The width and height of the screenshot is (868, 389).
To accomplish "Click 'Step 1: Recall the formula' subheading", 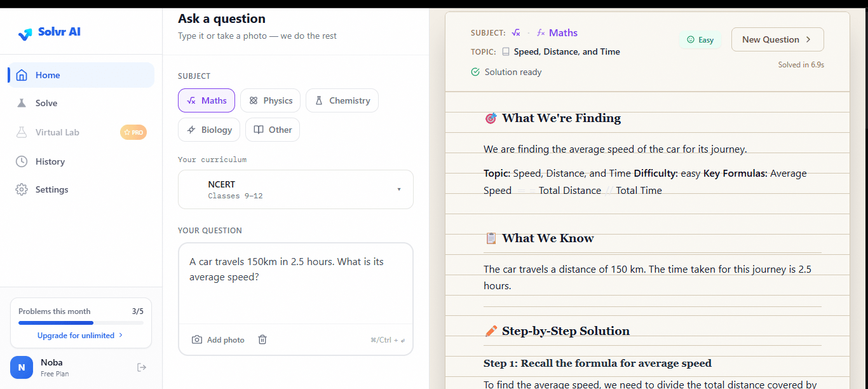I will (x=597, y=364).
